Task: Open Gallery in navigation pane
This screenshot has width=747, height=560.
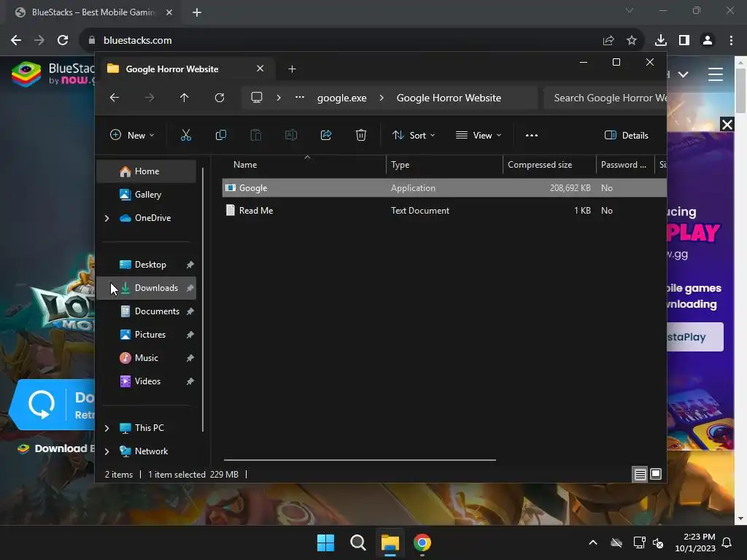Action: point(147,195)
